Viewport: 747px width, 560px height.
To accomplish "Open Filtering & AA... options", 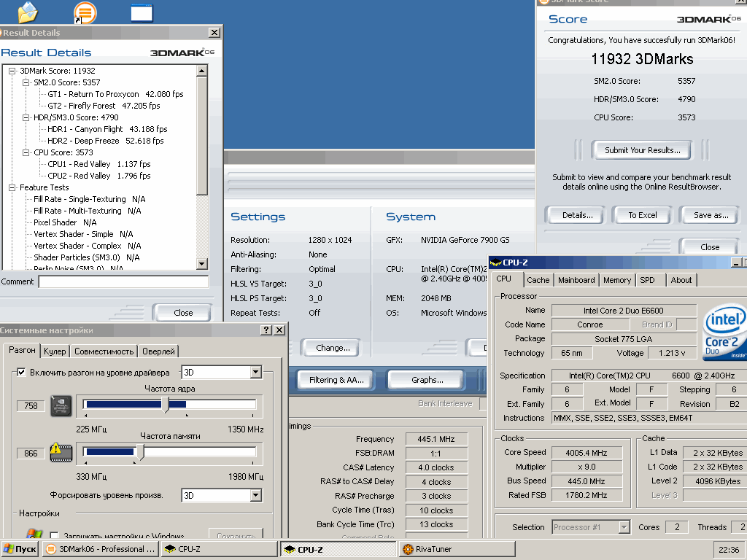I will click(x=336, y=380).
